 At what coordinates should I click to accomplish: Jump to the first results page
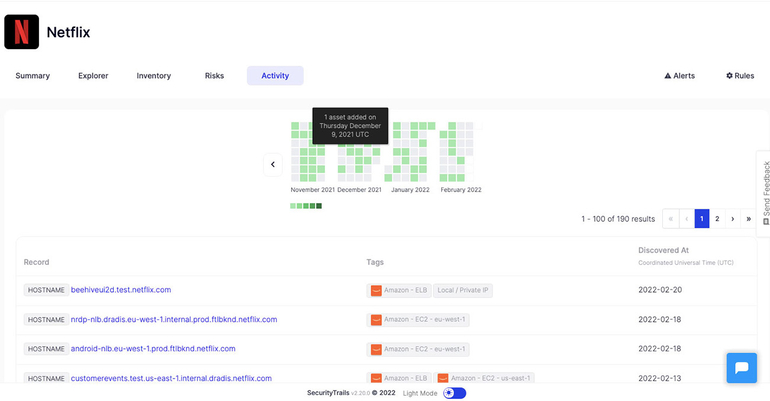(670, 219)
